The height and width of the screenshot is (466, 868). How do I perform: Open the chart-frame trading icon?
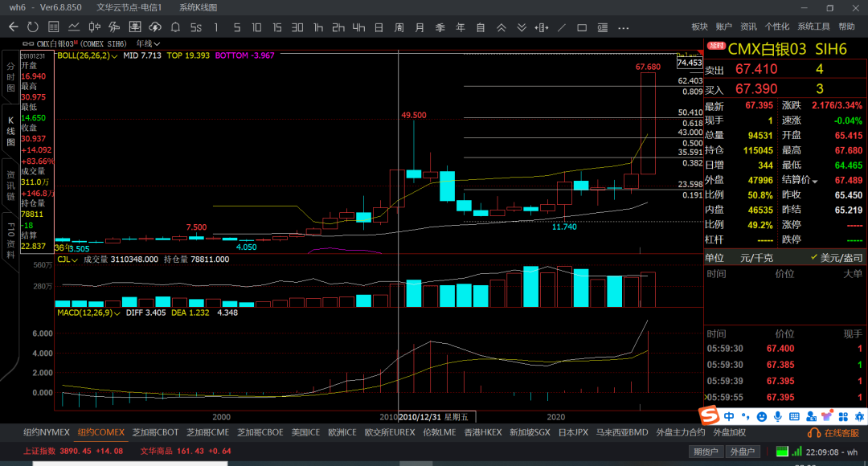[134, 27]
